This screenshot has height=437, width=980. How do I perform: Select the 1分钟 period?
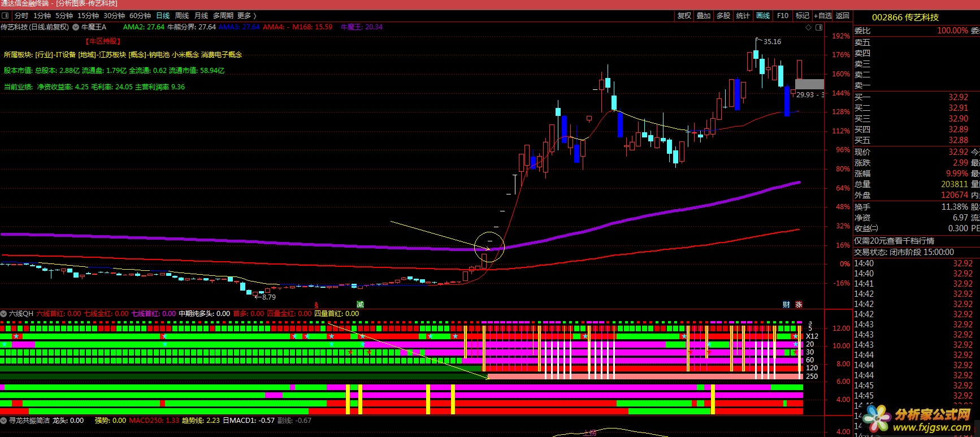(x=42, y=15)
